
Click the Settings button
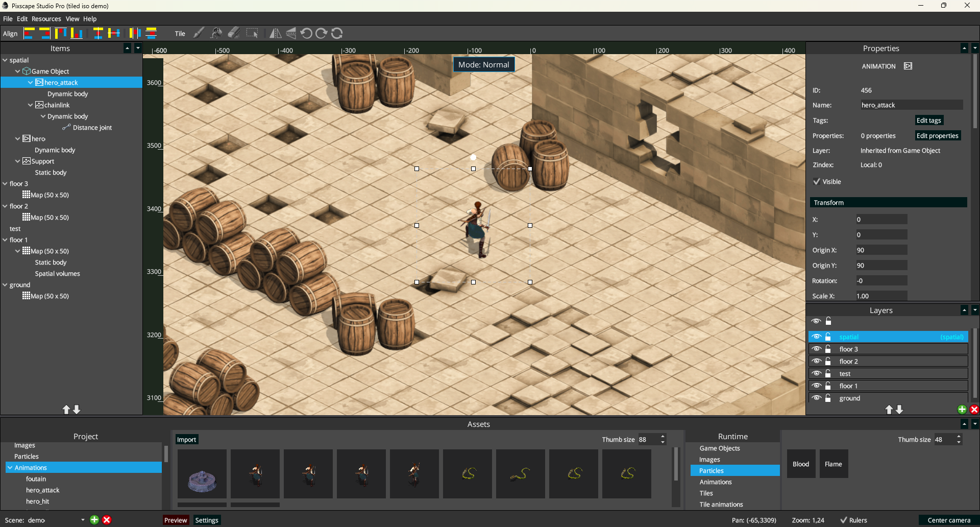tap(207, 520)
